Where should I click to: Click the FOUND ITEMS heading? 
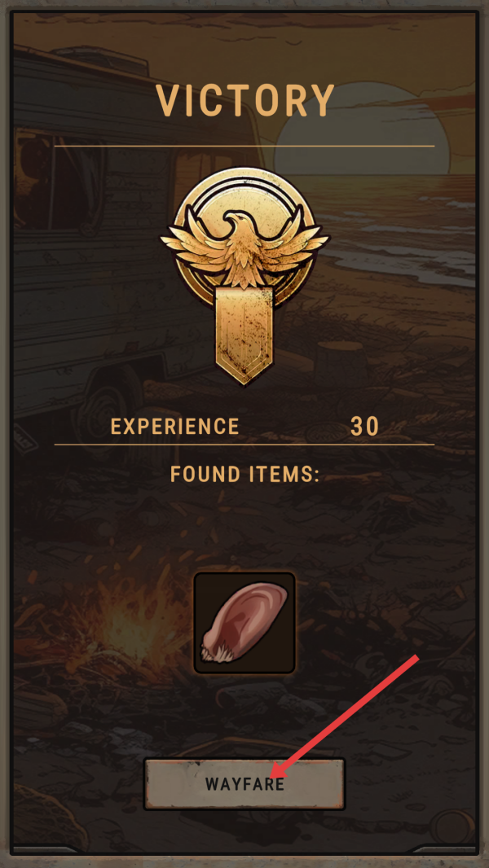[244, 475]
